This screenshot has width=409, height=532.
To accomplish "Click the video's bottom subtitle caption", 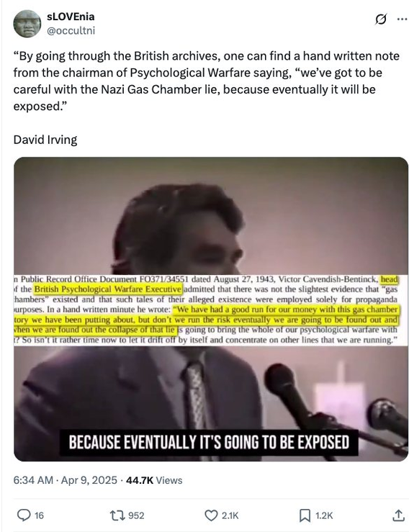I will click(209, 443).
